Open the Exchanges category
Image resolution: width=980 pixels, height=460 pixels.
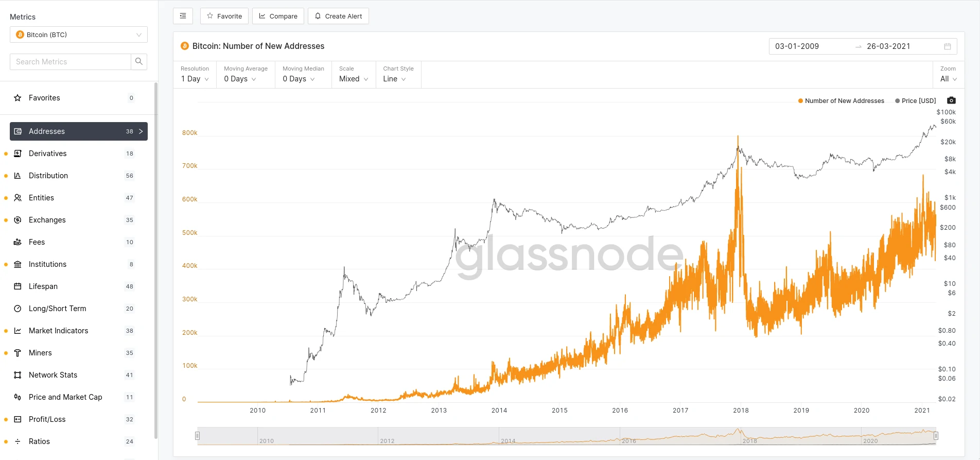coord(79,220)
